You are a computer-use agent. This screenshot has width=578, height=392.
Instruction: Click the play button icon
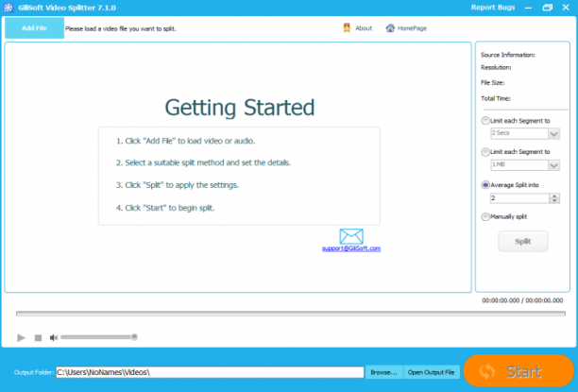pyautogui.click(x=21, y=337)
